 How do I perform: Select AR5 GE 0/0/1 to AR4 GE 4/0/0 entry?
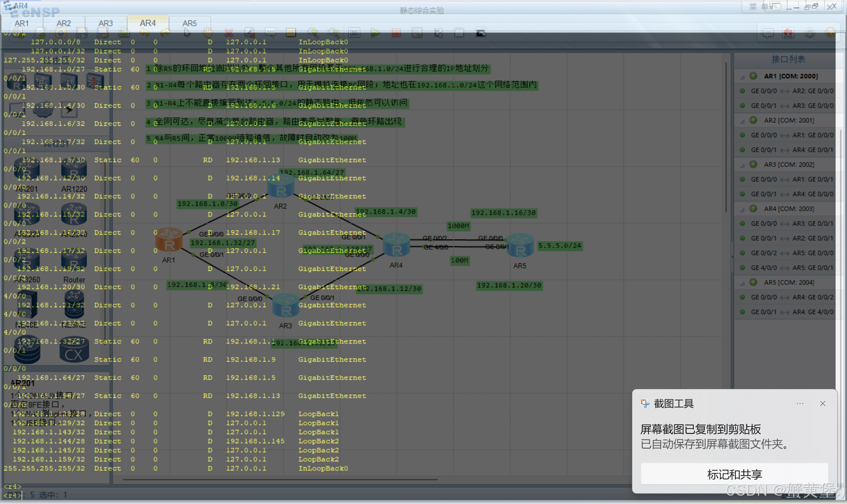point(792,312)
